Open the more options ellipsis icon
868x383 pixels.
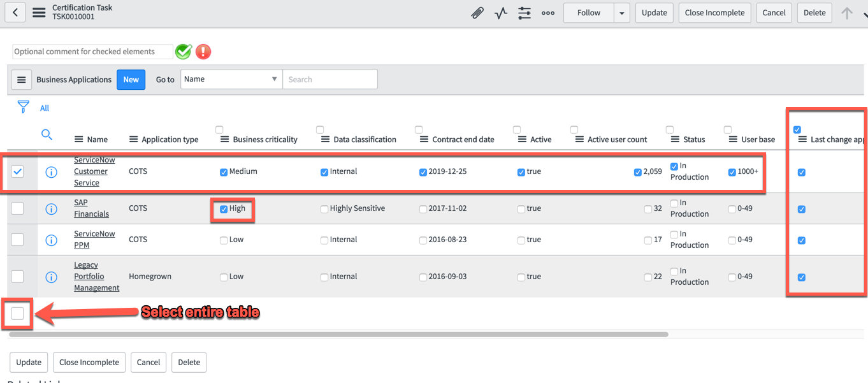coord(548,13)
